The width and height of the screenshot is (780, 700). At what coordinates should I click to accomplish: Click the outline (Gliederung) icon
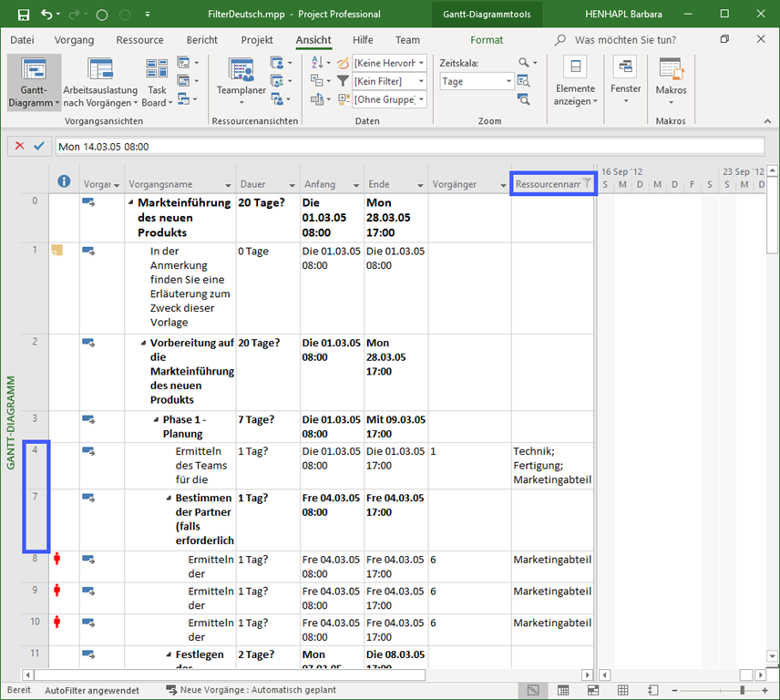tap(317, 80)
